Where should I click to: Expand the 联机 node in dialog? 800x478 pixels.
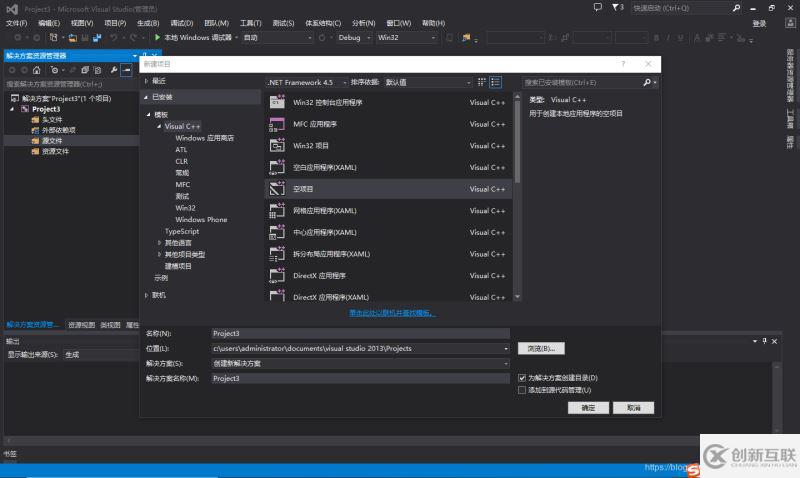(146, 295)
